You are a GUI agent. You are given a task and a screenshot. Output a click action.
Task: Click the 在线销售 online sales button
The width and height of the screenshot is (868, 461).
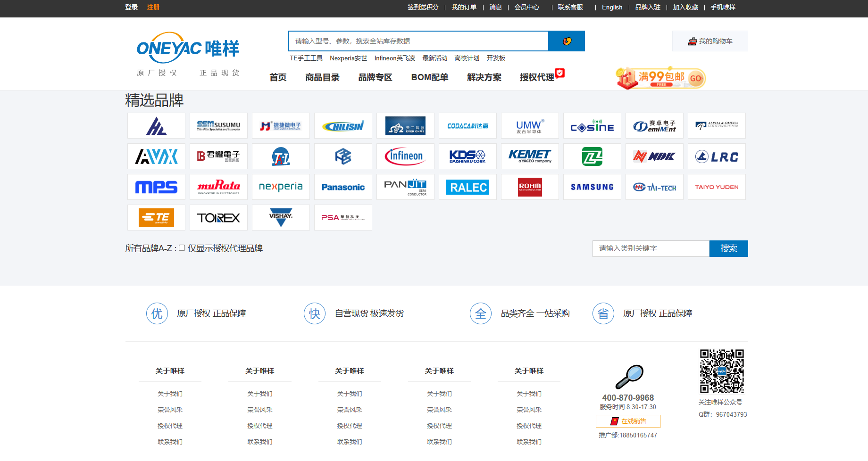(628, 421)
